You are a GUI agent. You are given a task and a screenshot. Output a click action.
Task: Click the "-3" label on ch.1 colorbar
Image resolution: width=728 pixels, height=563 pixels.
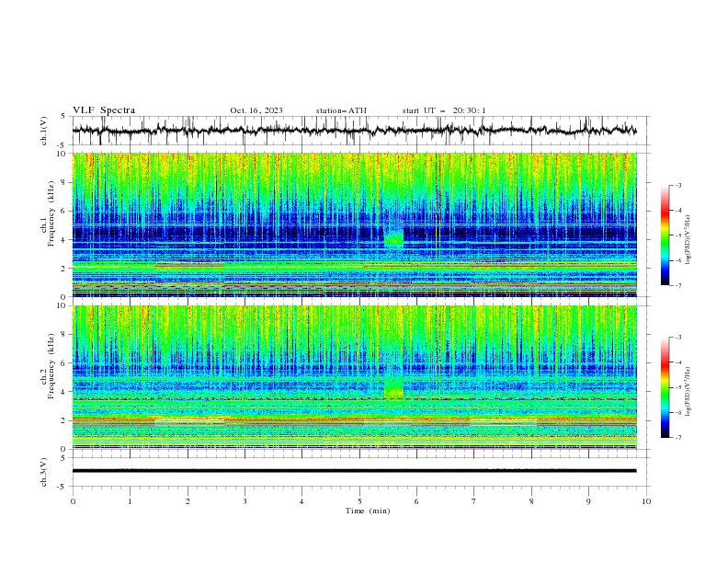click(677, 185)
